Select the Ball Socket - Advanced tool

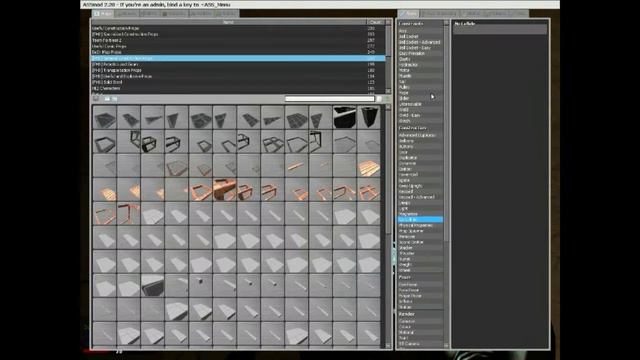click(x=420, y=42)
